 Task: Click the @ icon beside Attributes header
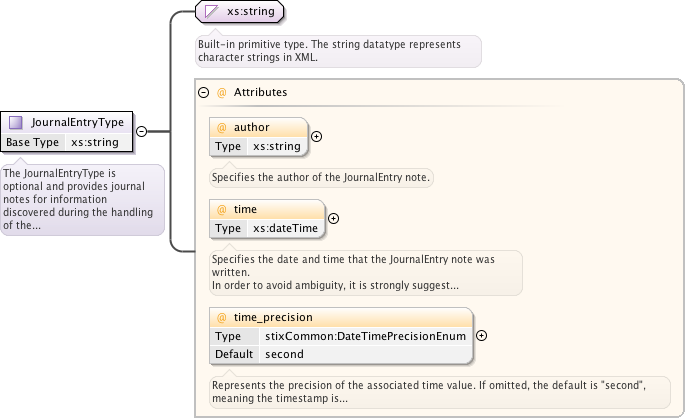coord(221,92)
